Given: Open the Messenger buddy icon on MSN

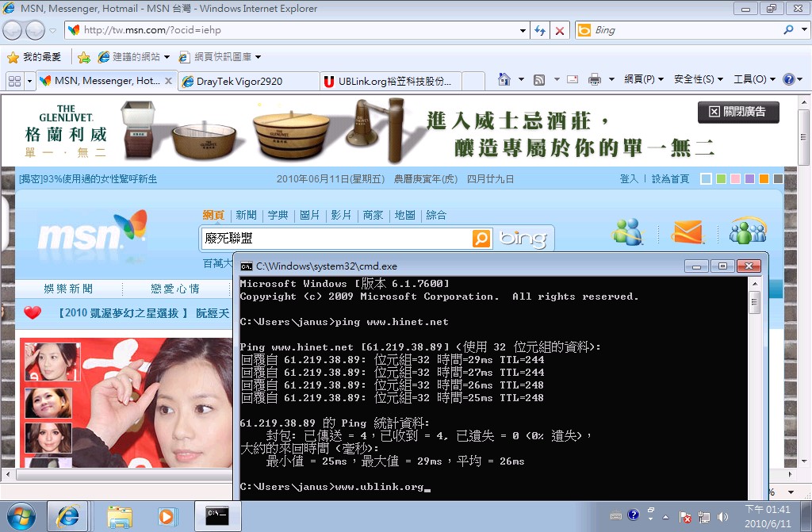Looking at the screenshot, I should pos(628,232).
